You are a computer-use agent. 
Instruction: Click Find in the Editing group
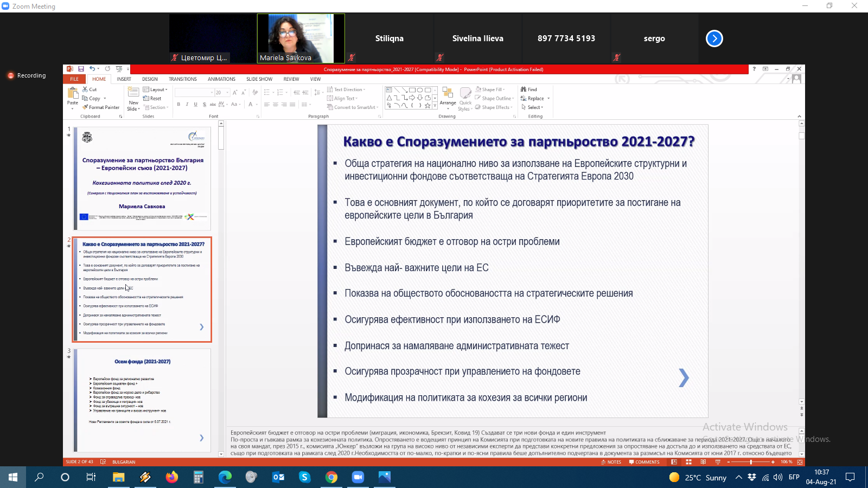pyautogui.click(x=529, y=89)
